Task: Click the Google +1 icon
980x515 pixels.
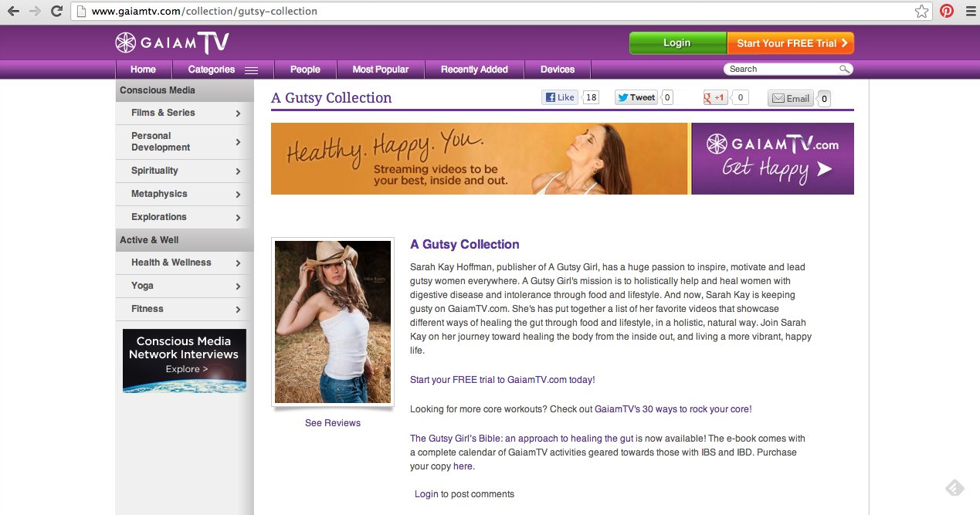Action: tap(714, 97)
